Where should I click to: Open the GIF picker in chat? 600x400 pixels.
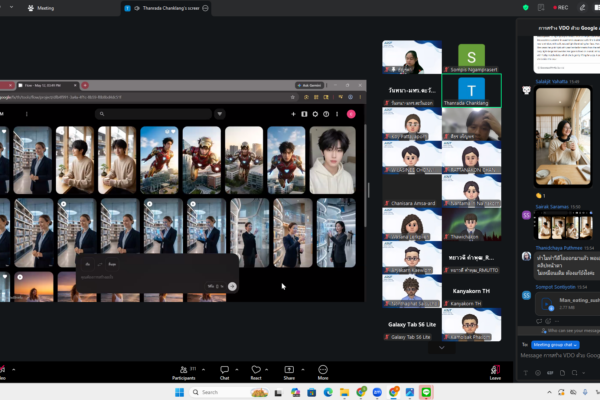tap(550, 373)
